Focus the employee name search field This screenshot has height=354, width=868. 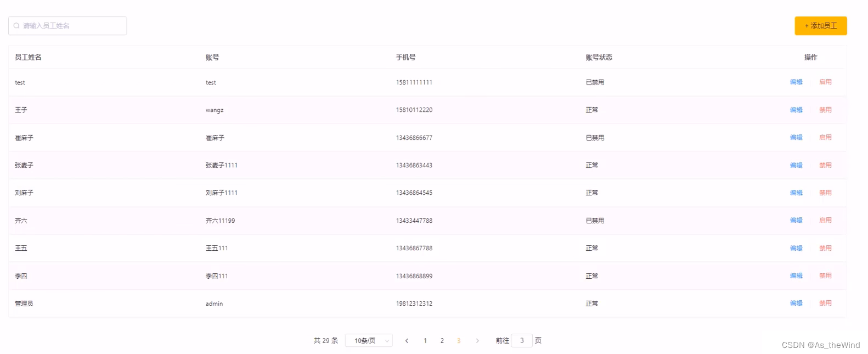point(67,26)
